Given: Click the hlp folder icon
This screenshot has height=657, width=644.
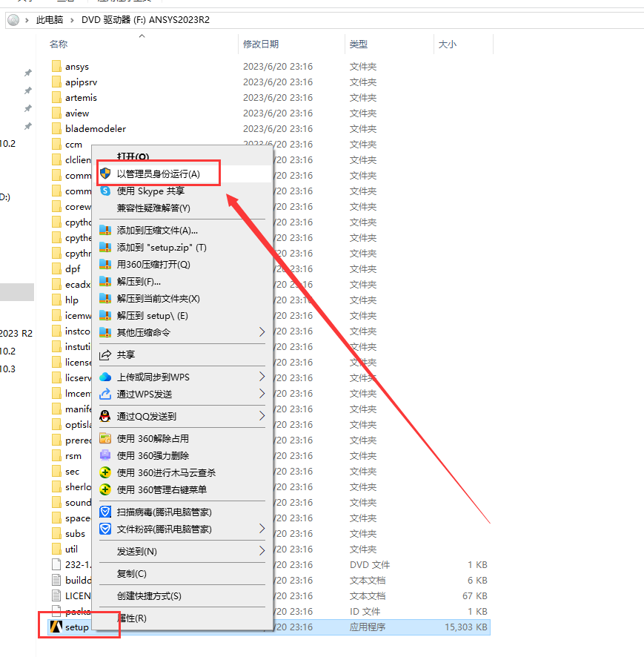Looking at the screenshot, I should (56, 300).
